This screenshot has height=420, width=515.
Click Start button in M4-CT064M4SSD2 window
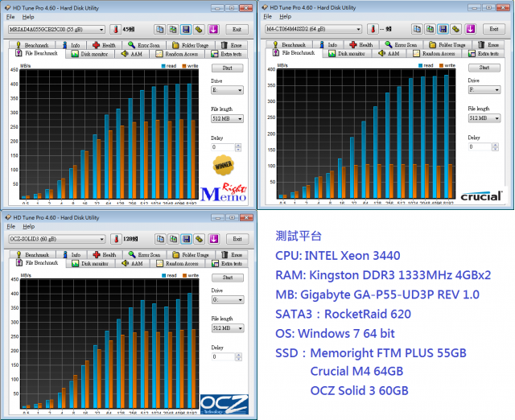(484, 68)
